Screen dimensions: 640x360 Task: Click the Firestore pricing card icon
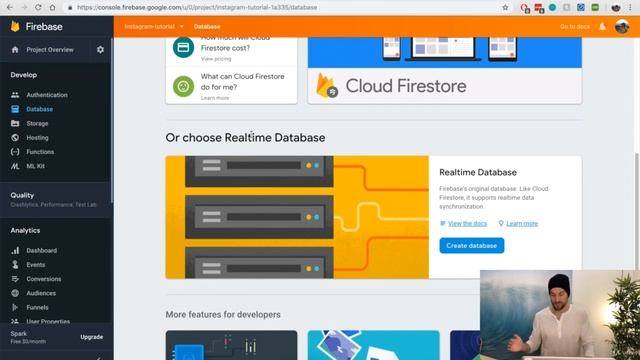[x=183, y=47]
